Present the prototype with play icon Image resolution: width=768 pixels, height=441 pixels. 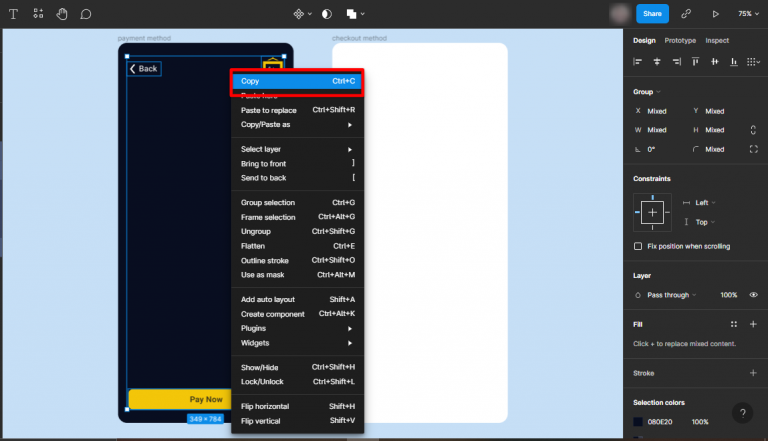tap(716, 14)
